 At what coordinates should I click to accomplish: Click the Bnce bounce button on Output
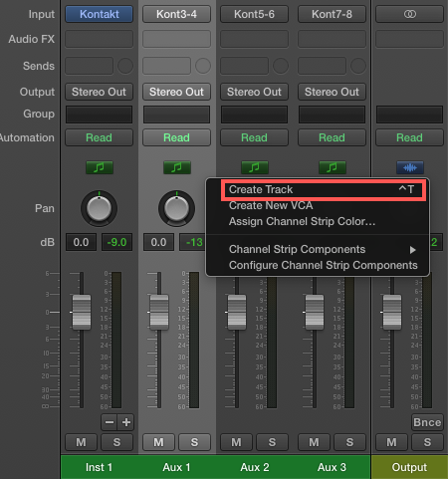(x=427, y=422)
